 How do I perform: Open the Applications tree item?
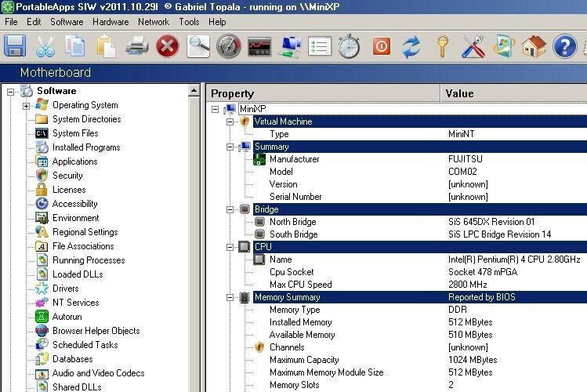pyautogui.click(x=74, y=162)
